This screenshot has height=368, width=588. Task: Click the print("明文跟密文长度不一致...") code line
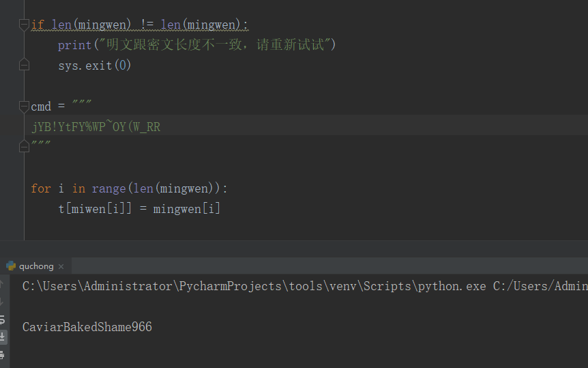[197, 44]
